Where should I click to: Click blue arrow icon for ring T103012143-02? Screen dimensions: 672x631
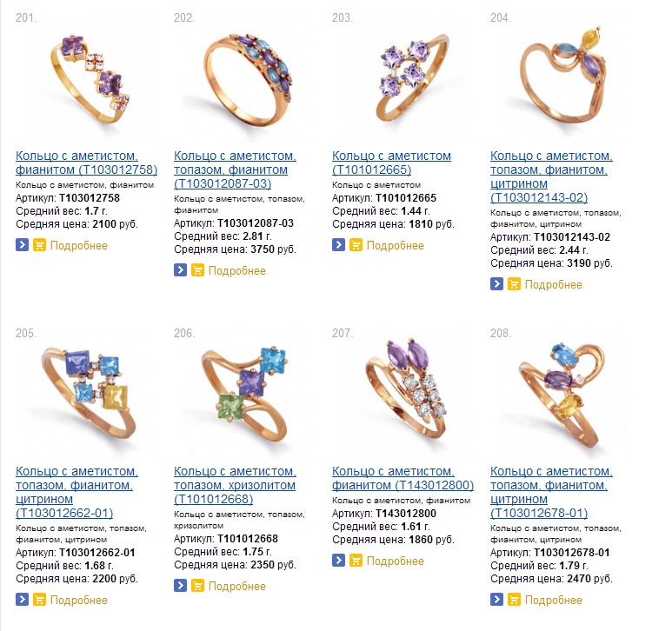pos(496,284)
